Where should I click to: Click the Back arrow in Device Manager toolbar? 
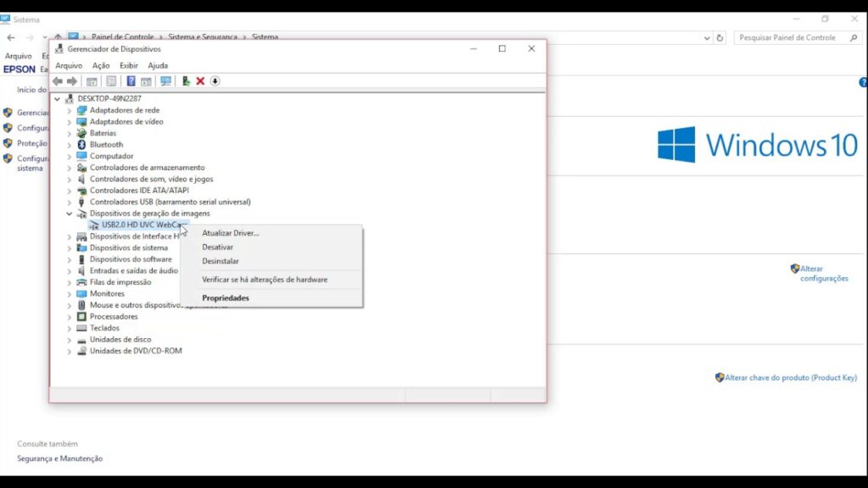point(58,81)
